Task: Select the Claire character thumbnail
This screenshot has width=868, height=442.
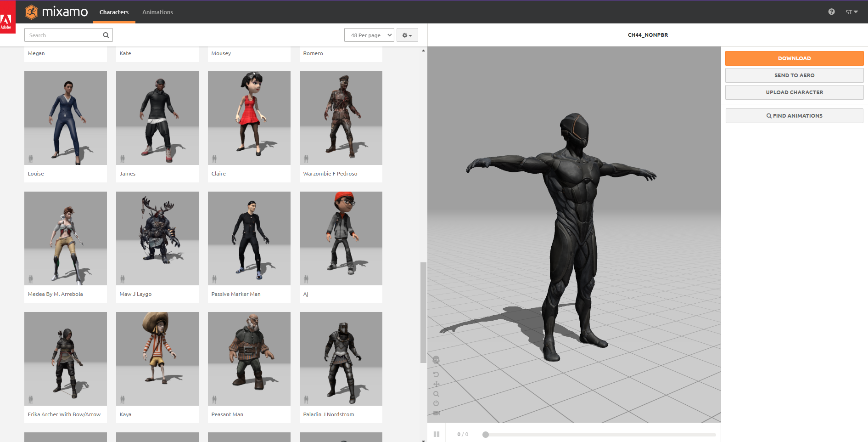Action: [x=249, y=118]
